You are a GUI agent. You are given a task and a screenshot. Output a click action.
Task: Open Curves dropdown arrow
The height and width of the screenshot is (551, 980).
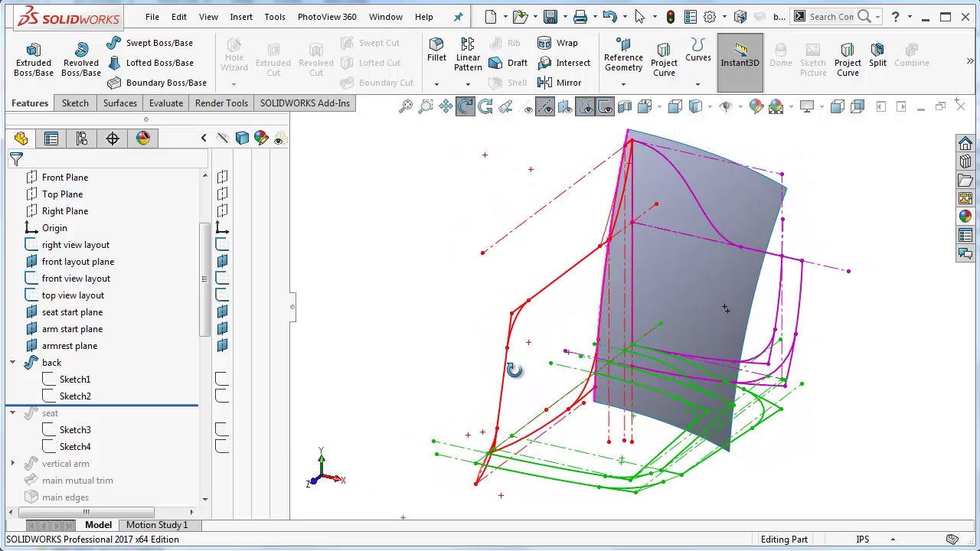point(697,84)
